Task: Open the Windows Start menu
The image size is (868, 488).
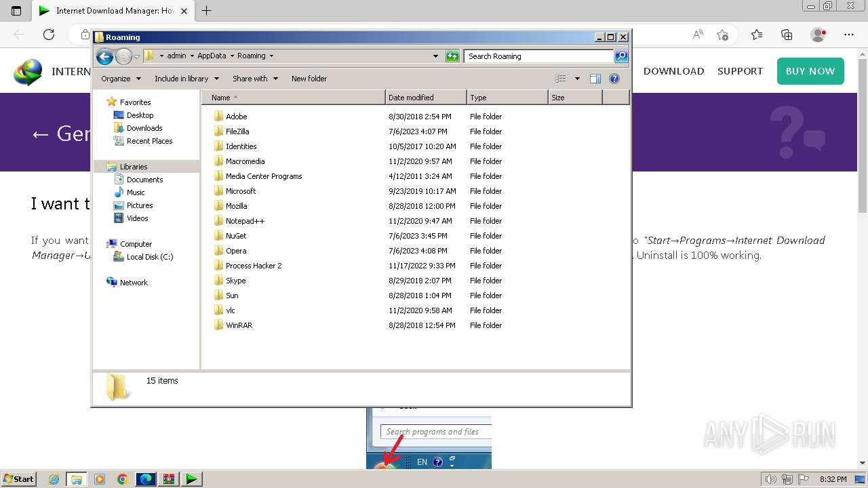Action: pos(18,479)
